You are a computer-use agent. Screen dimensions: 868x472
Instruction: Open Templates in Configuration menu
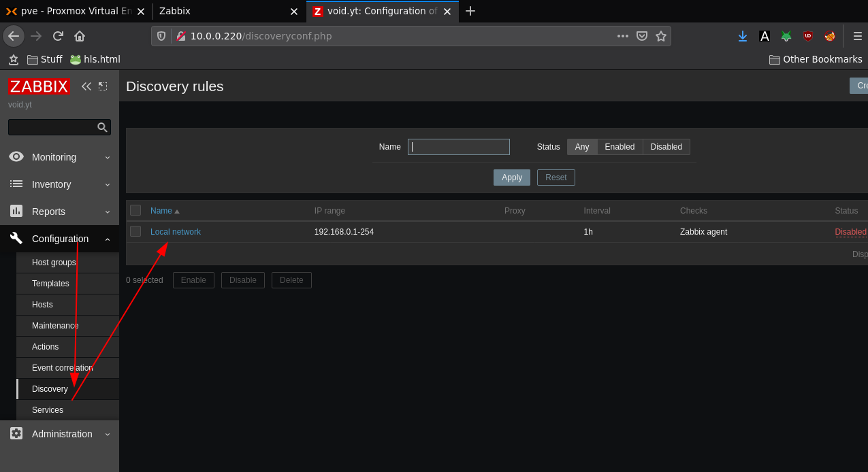[68, 284]
